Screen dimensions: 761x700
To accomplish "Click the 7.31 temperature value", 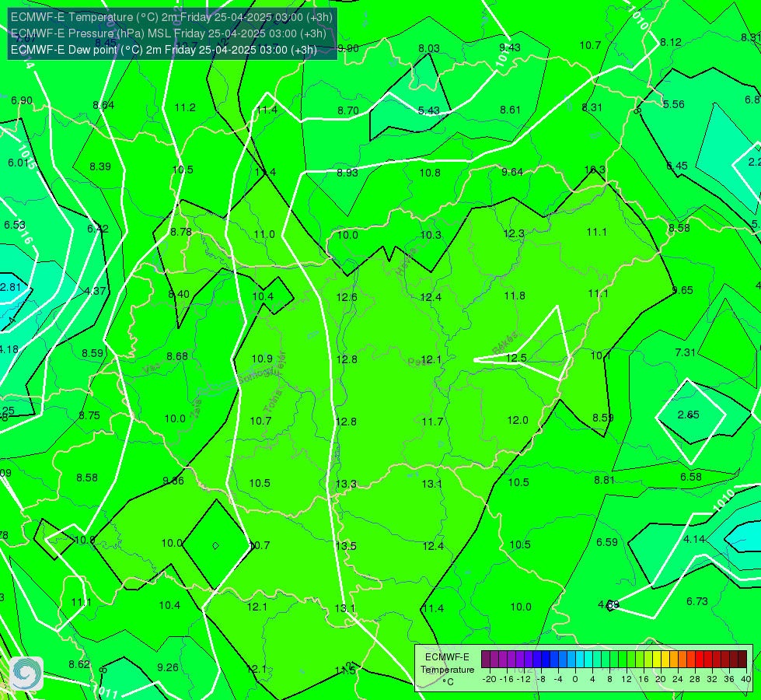I will click(686, 352).
